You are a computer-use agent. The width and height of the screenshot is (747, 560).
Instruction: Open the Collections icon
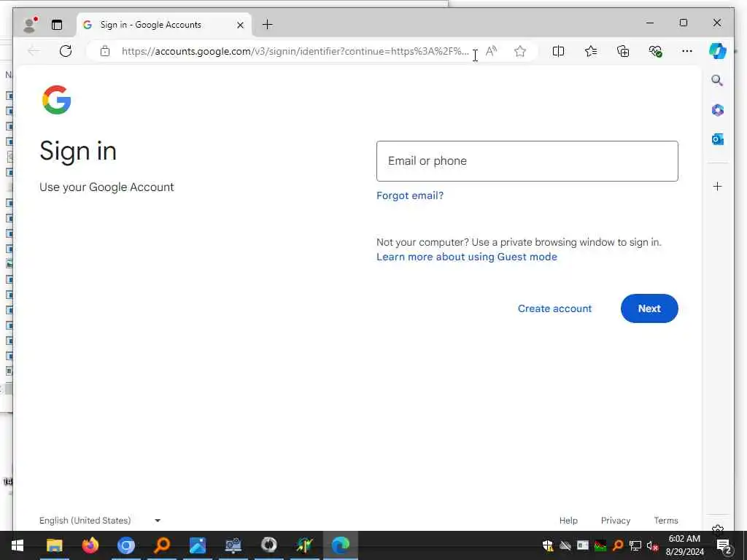pyautogui.click(x=623, y=51)
